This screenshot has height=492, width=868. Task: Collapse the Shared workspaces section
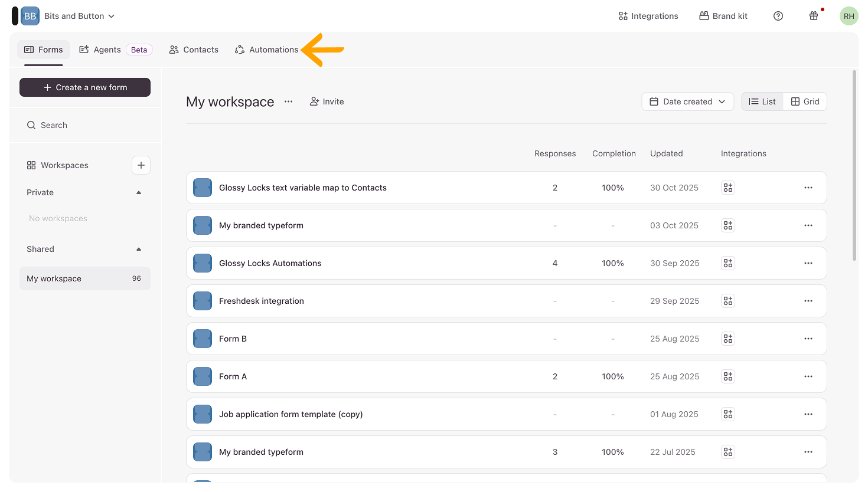(x=139, y=249)
